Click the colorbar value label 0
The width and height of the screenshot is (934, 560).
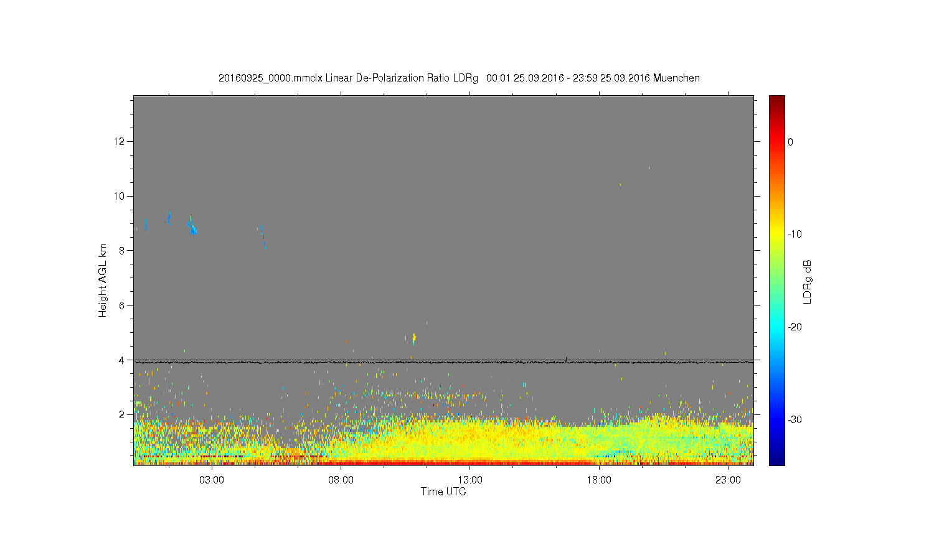(790, 142)
